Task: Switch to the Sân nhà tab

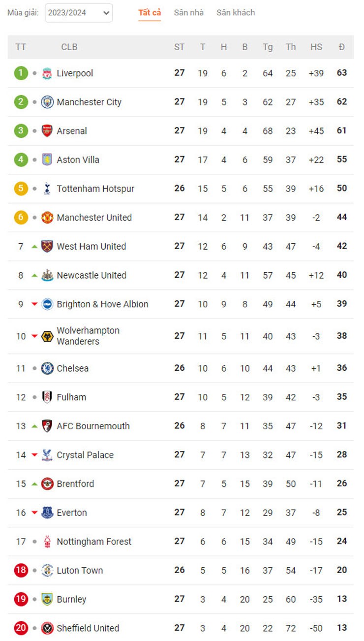Action: point(189,13)
